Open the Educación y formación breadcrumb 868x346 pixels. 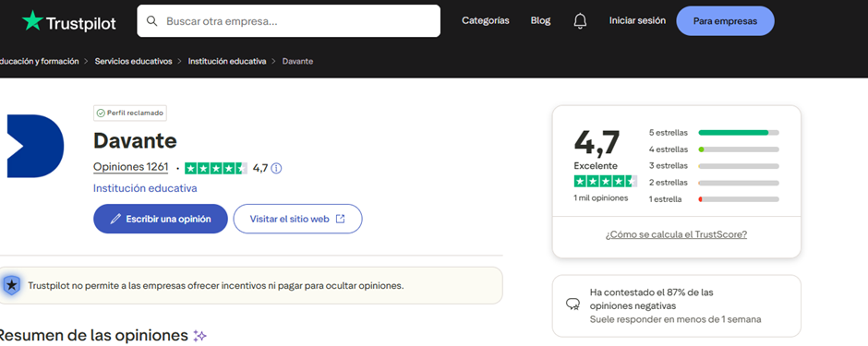point(40,61)
